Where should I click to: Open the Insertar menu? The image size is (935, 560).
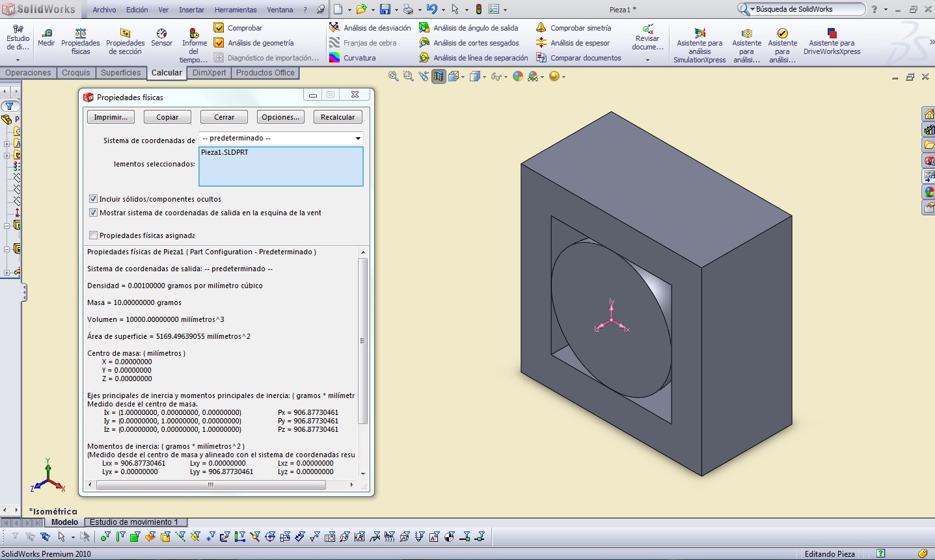191,10
